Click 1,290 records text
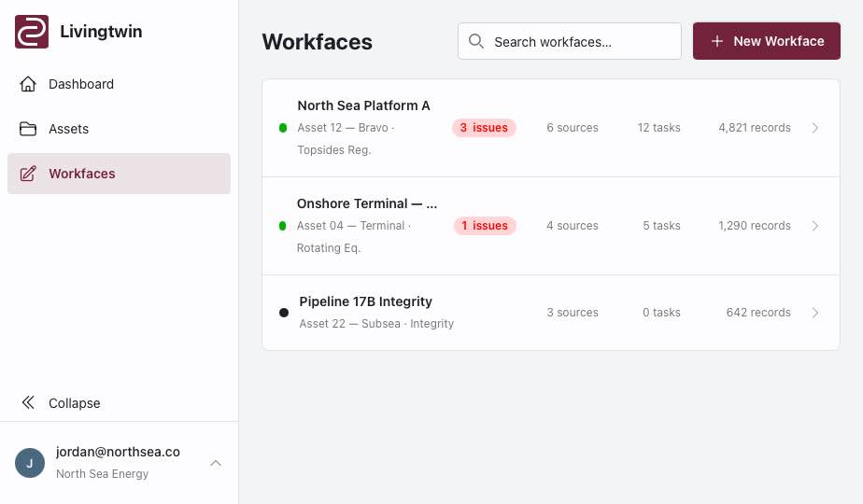The image size is (863, 504). click(x=755, y=226)
